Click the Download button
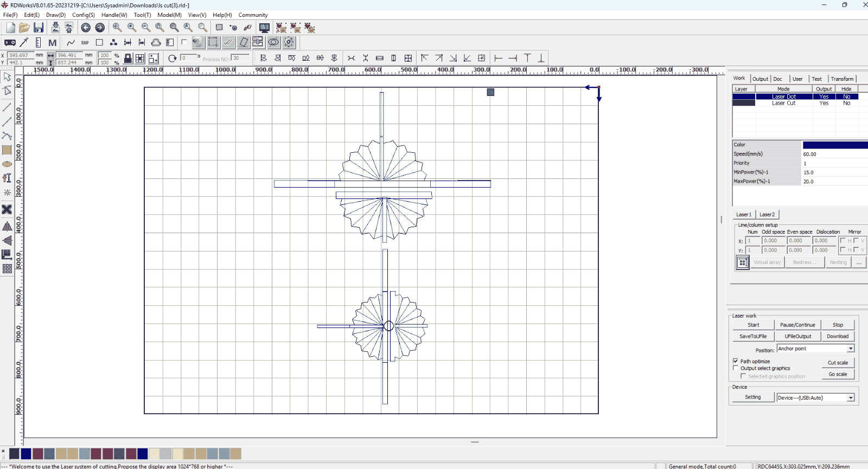868x469 pixels. click(838, 336)
